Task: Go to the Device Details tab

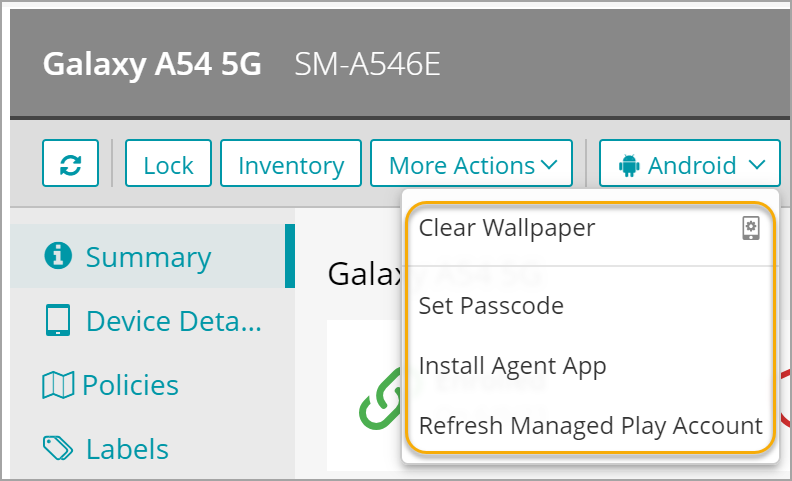Action: point(173,321)
